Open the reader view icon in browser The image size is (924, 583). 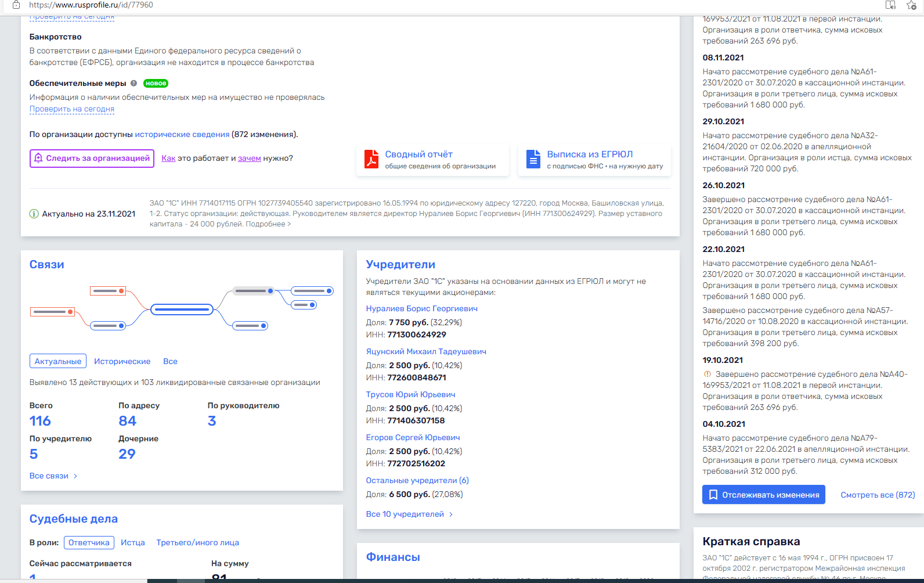click(890, 5)
